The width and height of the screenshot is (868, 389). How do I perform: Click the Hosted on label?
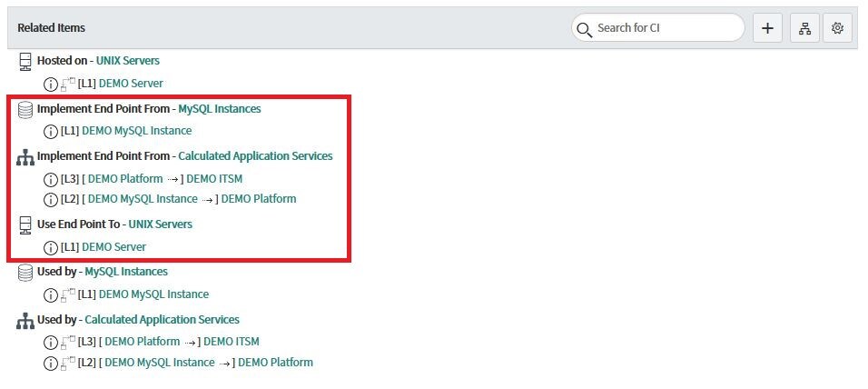62,60
